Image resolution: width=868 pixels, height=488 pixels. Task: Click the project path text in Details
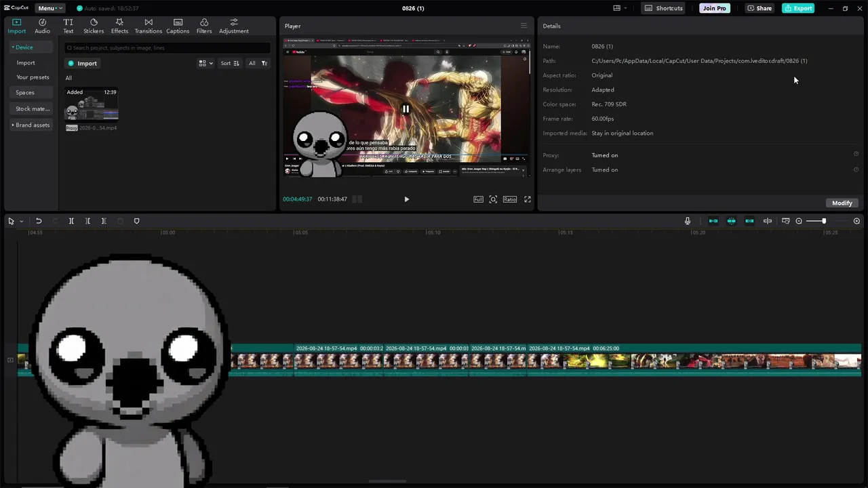[x=699, y=61]
